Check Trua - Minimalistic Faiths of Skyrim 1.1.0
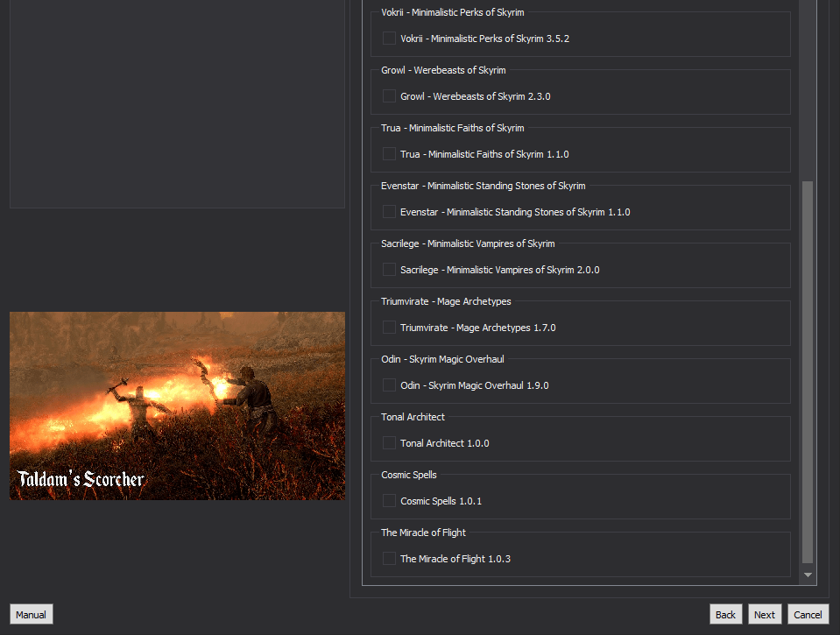This screenshot has width=840, height=635. (x=389, y=154)
